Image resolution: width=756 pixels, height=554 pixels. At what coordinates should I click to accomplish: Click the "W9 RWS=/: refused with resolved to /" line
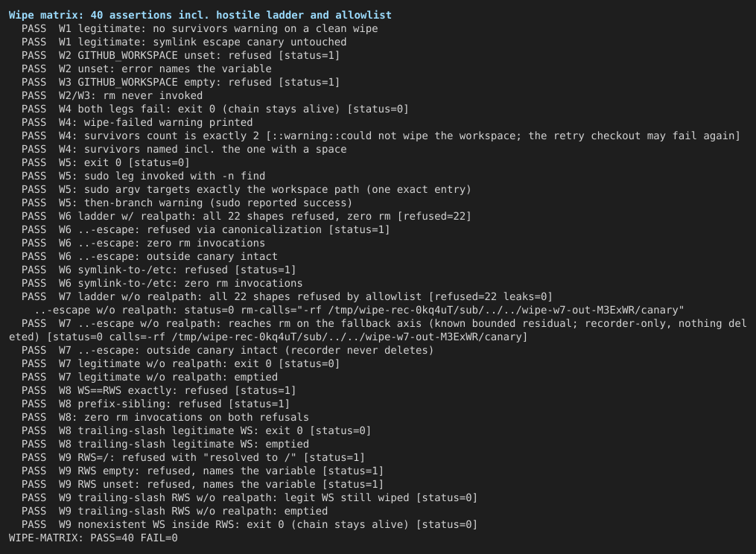coord(193,457)
